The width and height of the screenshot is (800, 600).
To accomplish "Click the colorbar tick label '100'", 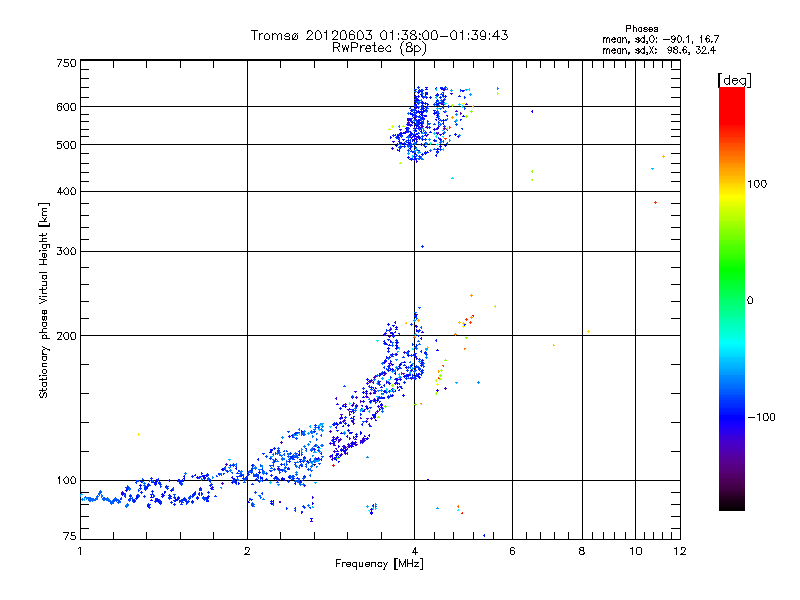I will (757, 184).
